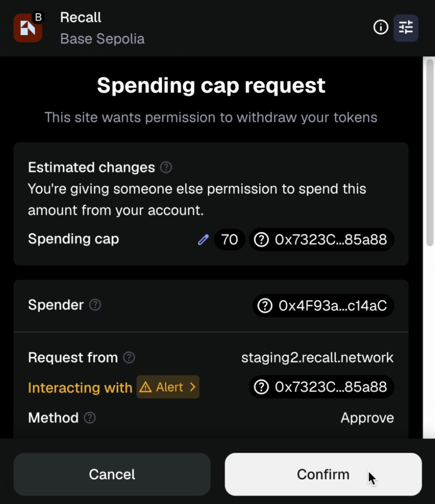435x504 pixels.
Task: Click the Method help tooltip icon
Action: [90, 418]
